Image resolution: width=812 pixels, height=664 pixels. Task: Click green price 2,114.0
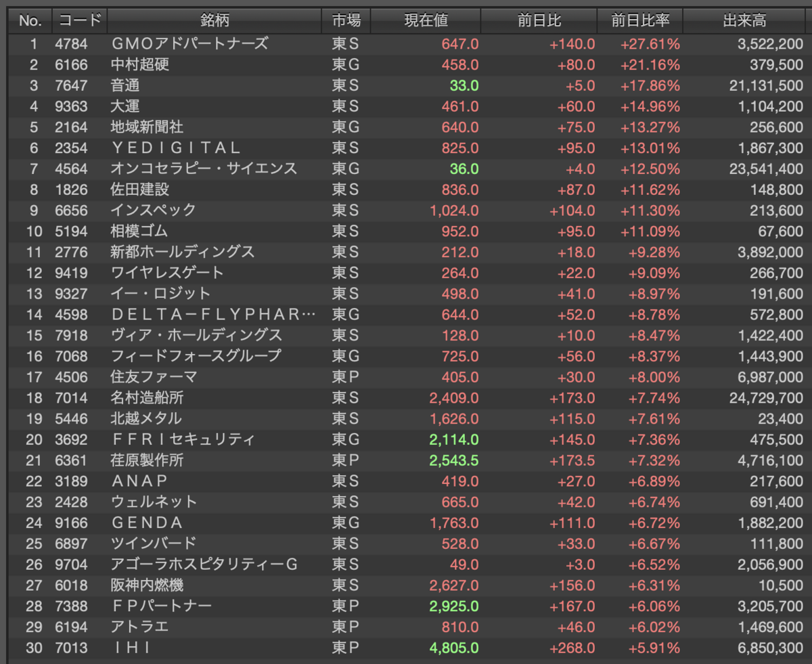pyautogui.click(x=454, y=440)
